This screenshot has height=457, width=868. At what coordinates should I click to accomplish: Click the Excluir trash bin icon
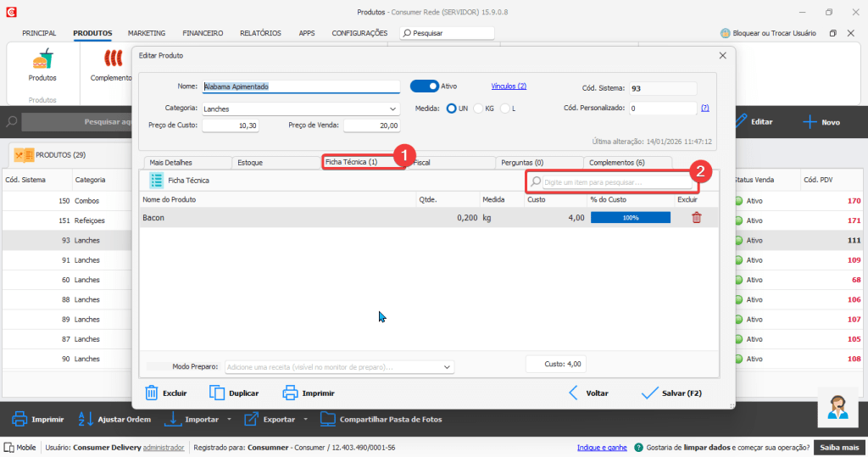pyautogui.click(x=152, y=393)
